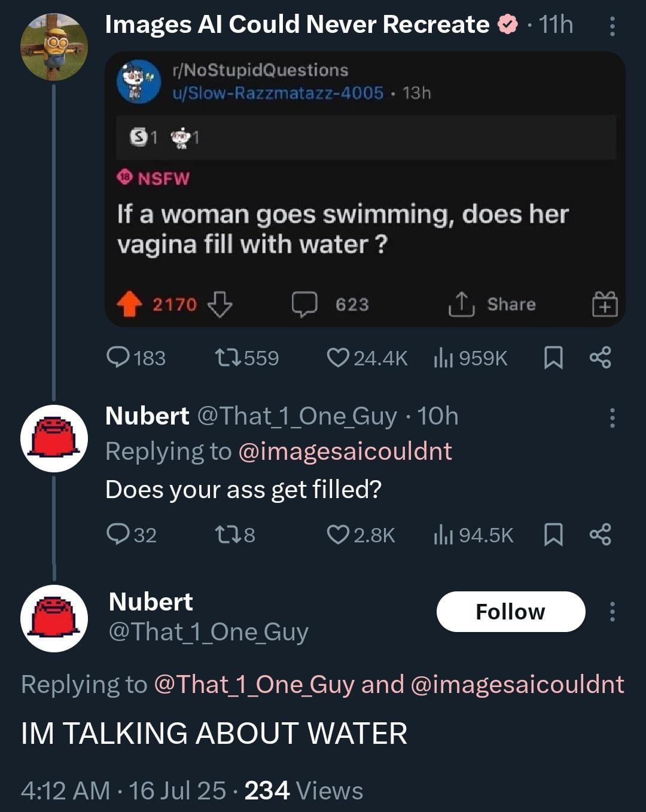The height and width of the screenshot is (812, 646).
Task: Open more options for the top tweet
Action: [612, 26]
